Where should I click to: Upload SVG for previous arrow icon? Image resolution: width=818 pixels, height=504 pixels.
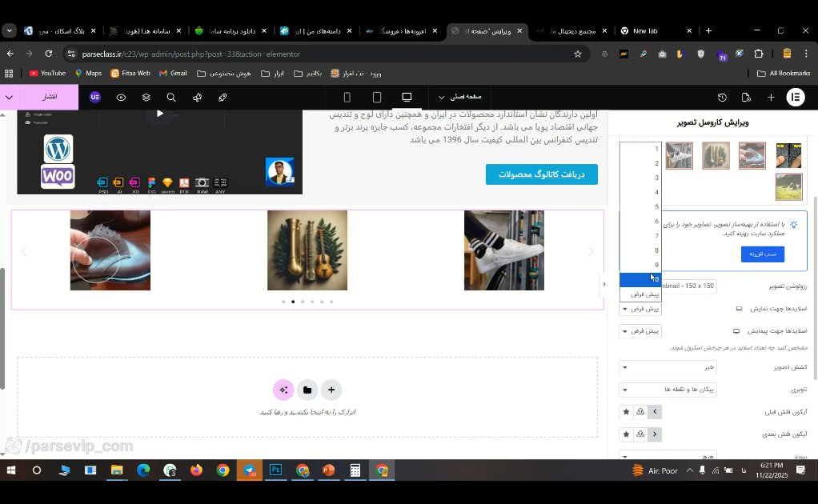(640, 412)
